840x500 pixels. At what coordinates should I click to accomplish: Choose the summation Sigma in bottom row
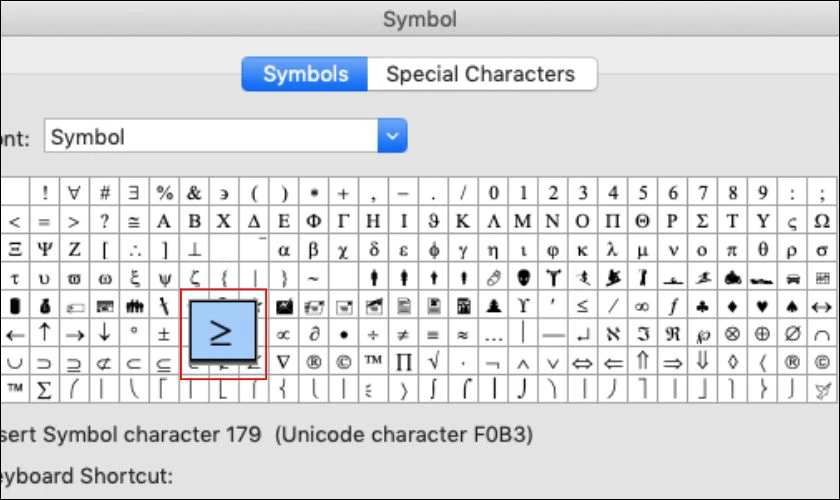pyautogui.click(x=44, y=391)
